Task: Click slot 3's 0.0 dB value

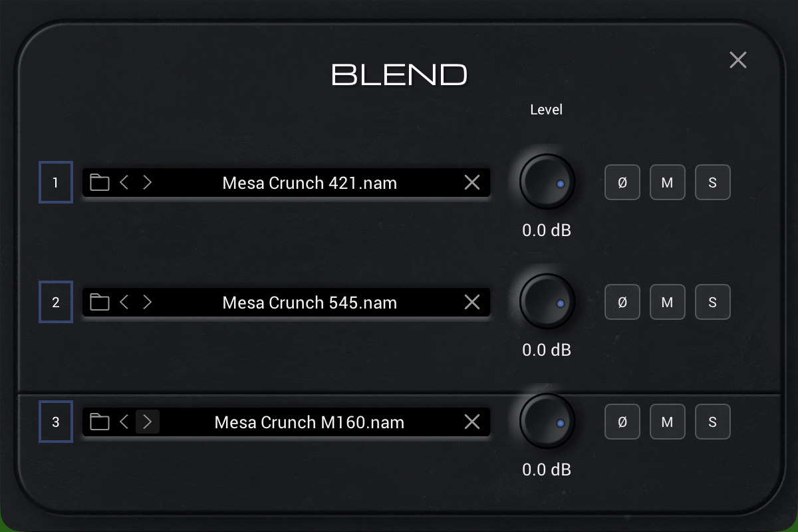Action: tap(547, 470)
